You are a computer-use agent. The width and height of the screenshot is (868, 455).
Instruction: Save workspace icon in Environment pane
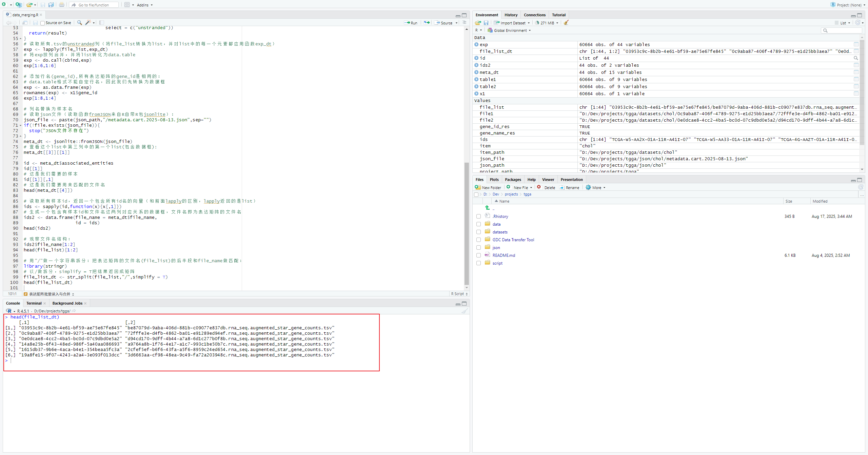coord(486,23)
